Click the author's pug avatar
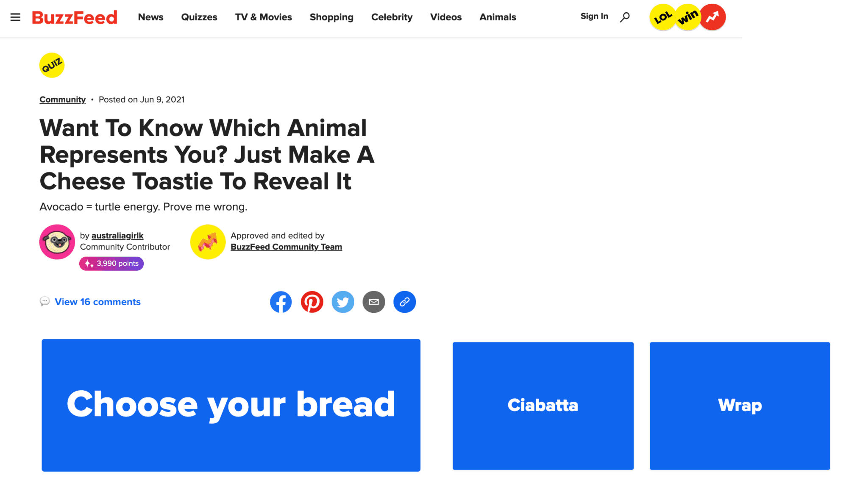Image resolution: width=868 pixels, height=500 pixels. [57, 242]
